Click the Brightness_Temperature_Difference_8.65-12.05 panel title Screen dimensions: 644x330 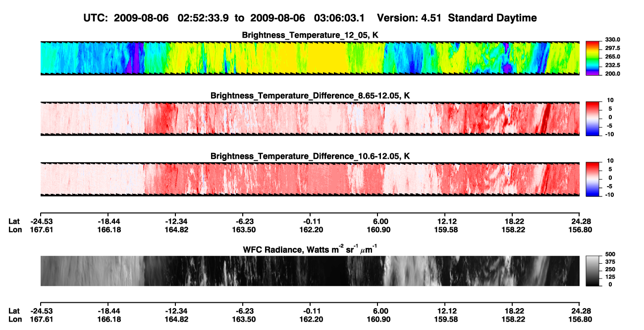[x=310, y=95]
